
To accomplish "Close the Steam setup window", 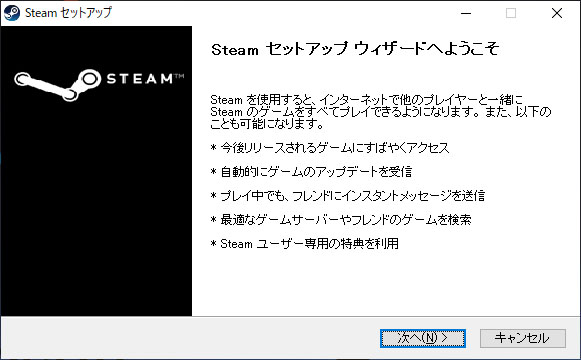I will point(557,13).
